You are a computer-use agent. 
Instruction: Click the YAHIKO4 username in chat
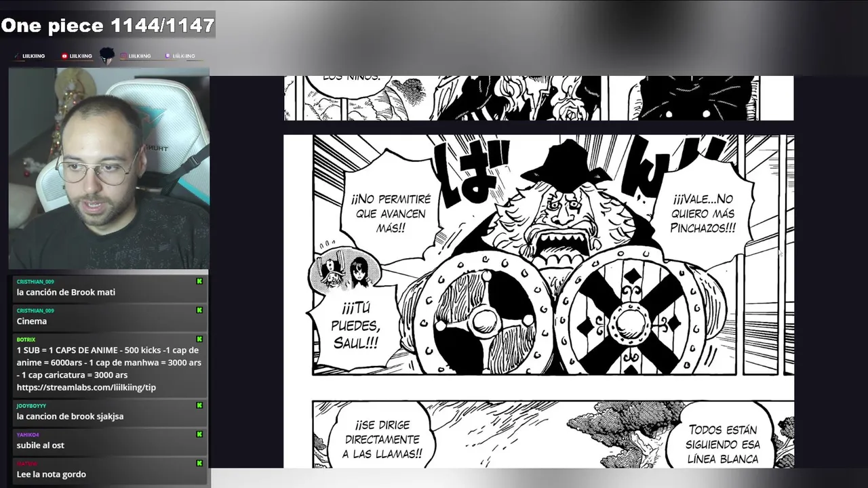click(x=28, y=434)
